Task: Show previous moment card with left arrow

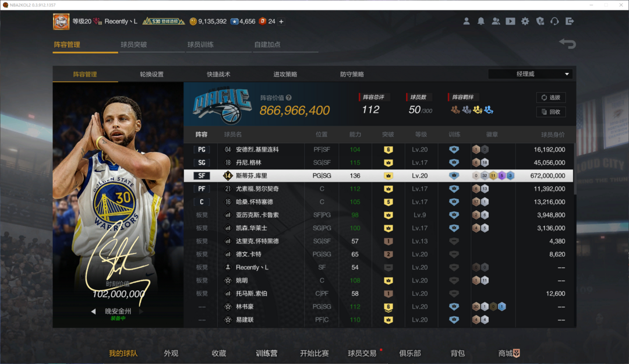Action: [x=93, y=311]
